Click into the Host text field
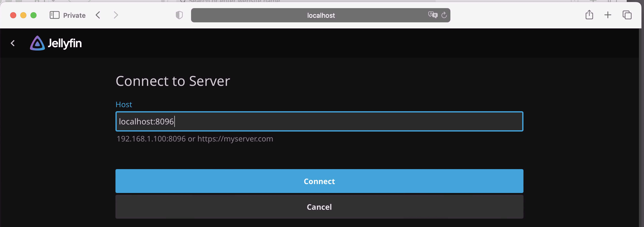Screen dimensions: 644x227 pos(319,121)
